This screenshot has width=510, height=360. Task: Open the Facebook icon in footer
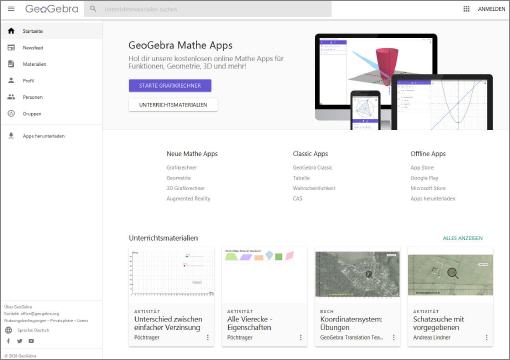click(x=8, y=341)
